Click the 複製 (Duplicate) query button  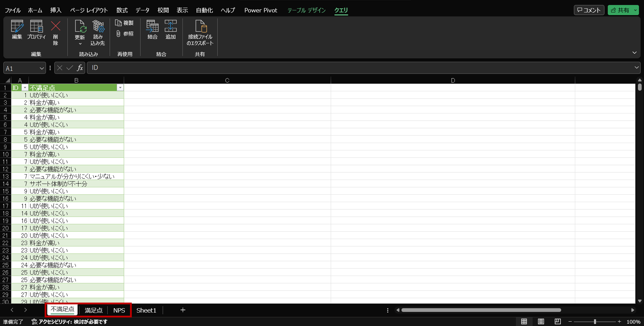pyautogui.click(x=125, y=23)
